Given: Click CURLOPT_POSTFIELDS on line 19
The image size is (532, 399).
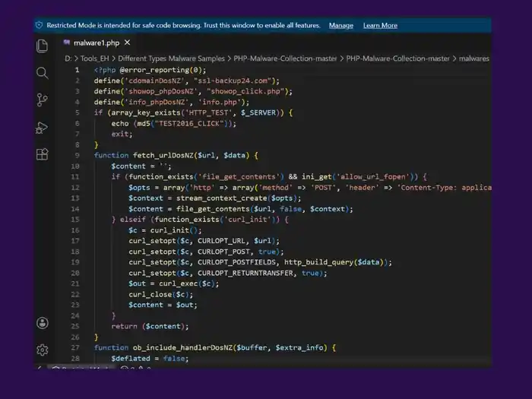Looking at the screenshot, I should [x=237, y=262].
